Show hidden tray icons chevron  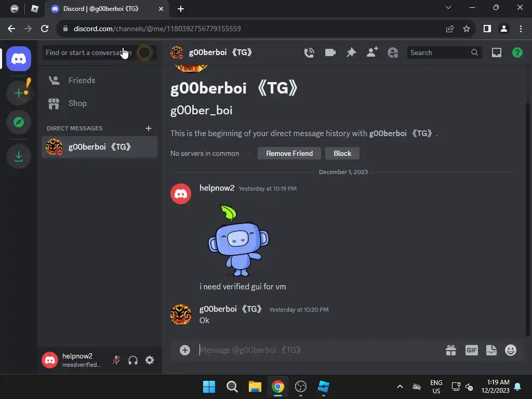(x=400, y=387)
